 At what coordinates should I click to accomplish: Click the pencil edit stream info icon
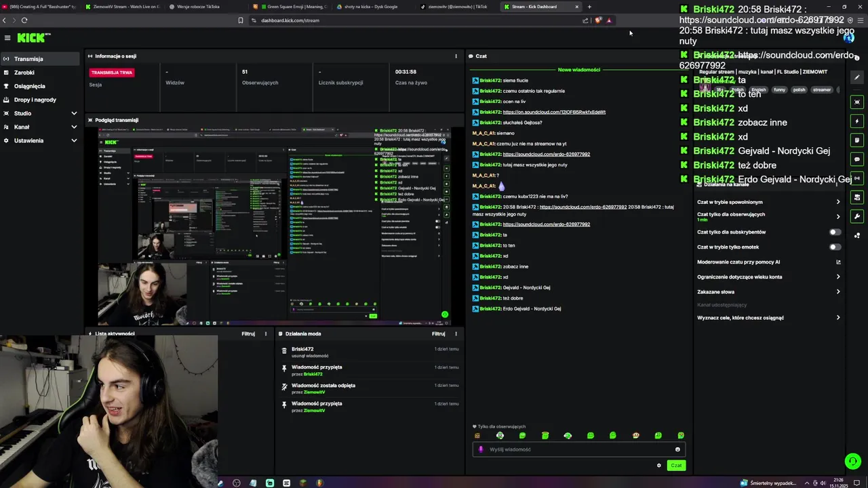[x=857, y=77]
